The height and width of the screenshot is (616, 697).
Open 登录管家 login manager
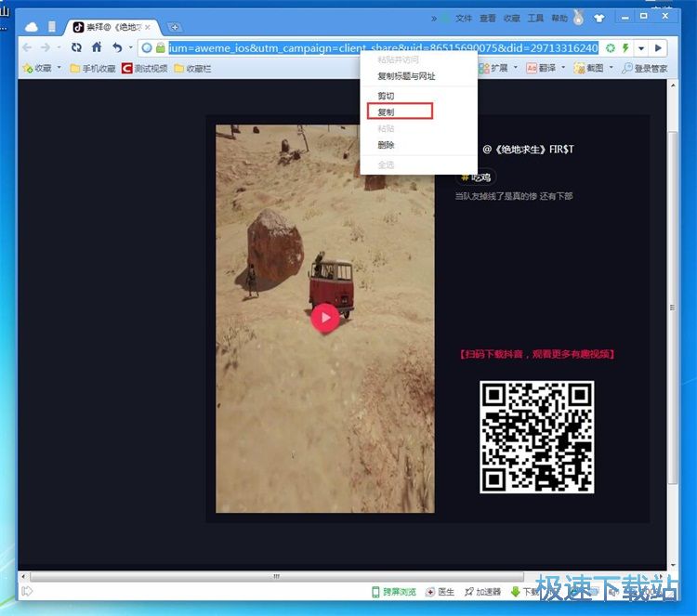coord(645,68)
